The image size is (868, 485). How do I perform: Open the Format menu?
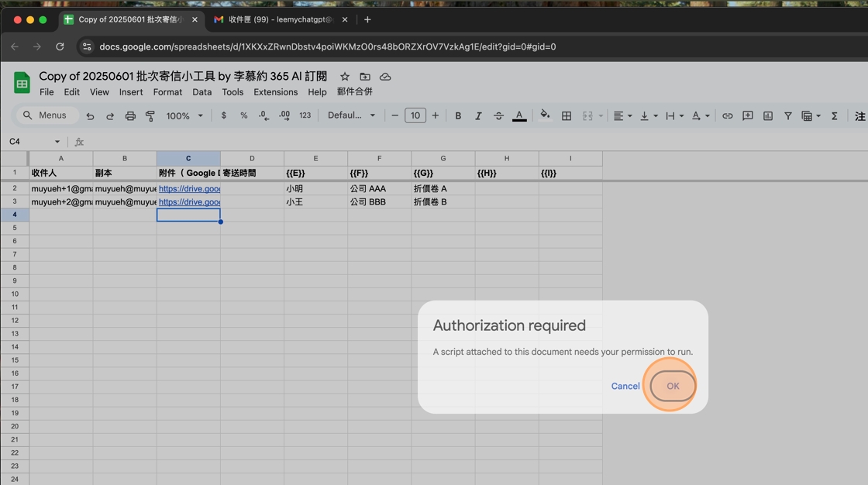click(167, 92)
